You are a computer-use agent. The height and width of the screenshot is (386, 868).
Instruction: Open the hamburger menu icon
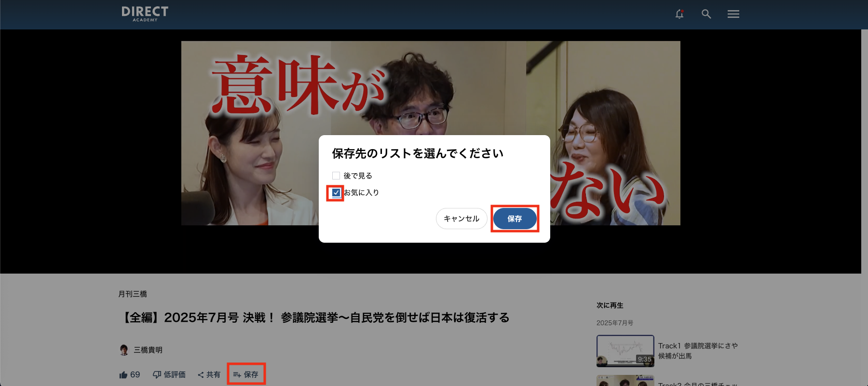[x=733, y=14]
